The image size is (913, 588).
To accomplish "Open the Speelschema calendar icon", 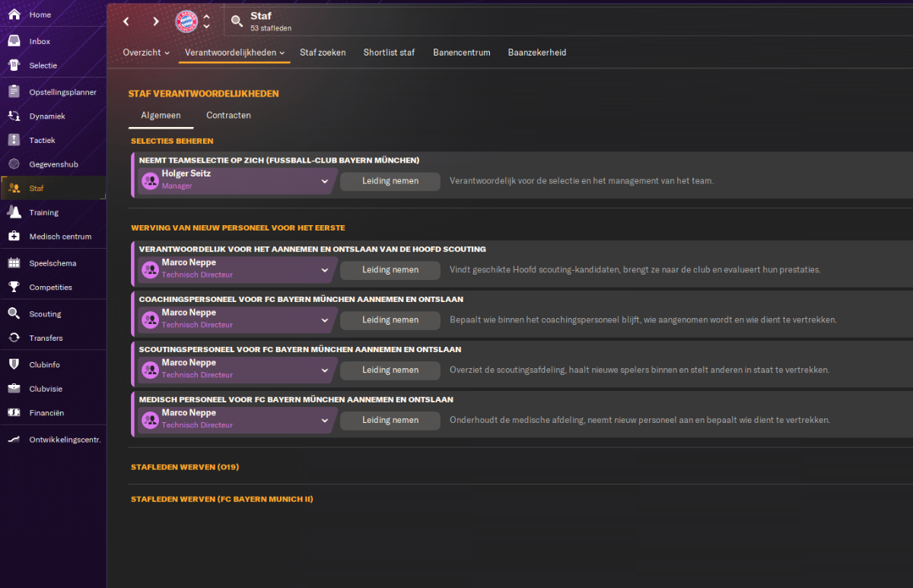I will [14, 263].
